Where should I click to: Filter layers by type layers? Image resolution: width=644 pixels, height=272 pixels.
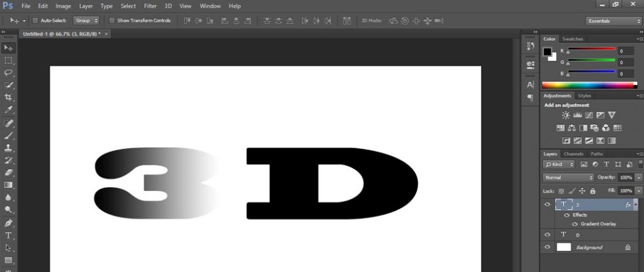606,165
